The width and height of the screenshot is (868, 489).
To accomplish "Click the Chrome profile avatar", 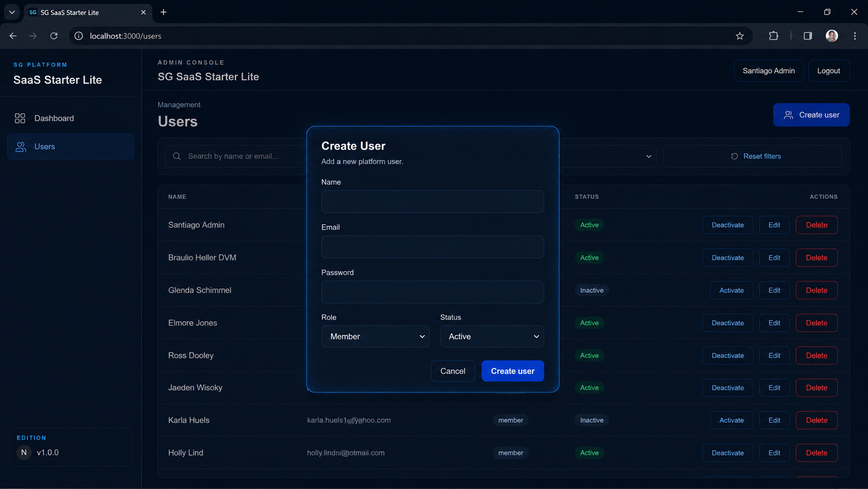I will [x=832, y=36].
